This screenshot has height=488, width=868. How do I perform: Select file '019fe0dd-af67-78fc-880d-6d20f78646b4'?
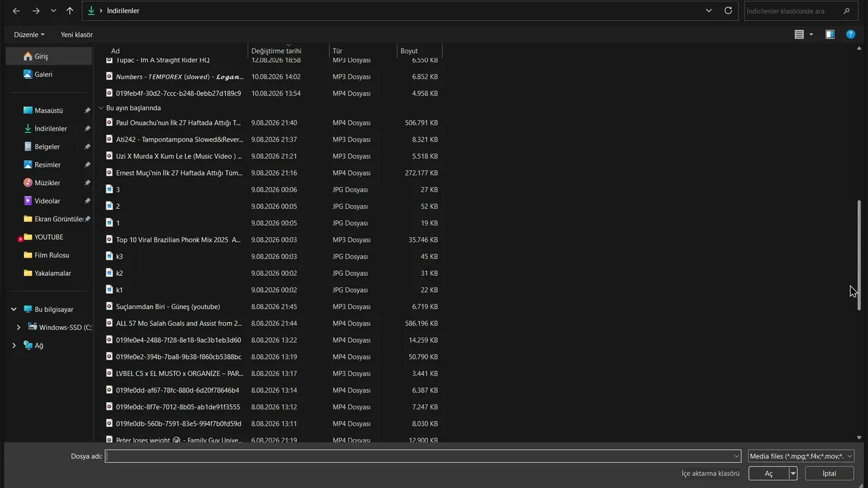(x=178, y=390)
